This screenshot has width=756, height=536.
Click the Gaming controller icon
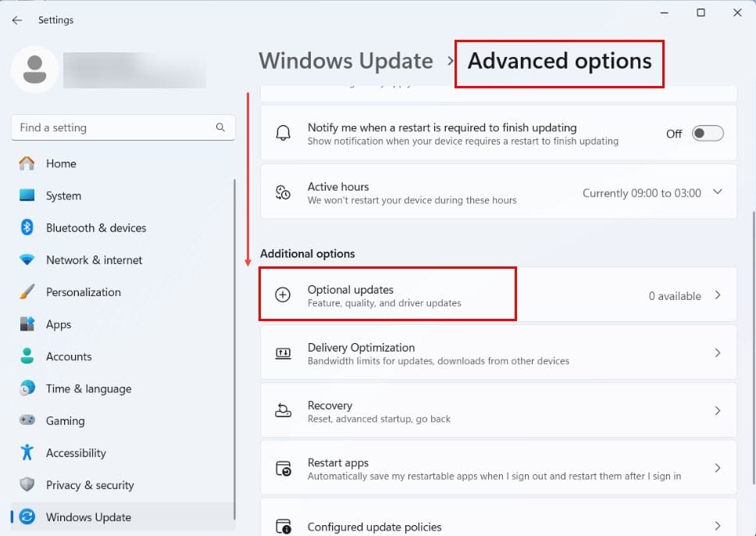(27, 420)
